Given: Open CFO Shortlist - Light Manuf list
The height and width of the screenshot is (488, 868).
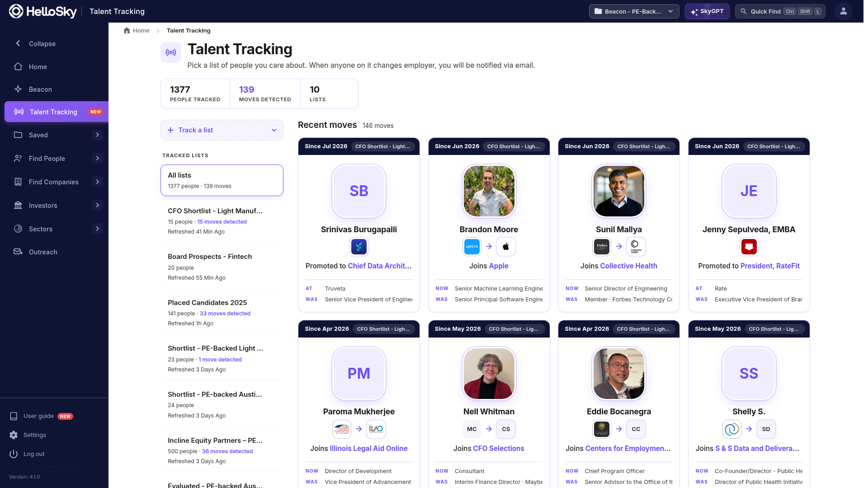Looking at the screenshot, I should [x=222, y=221].
